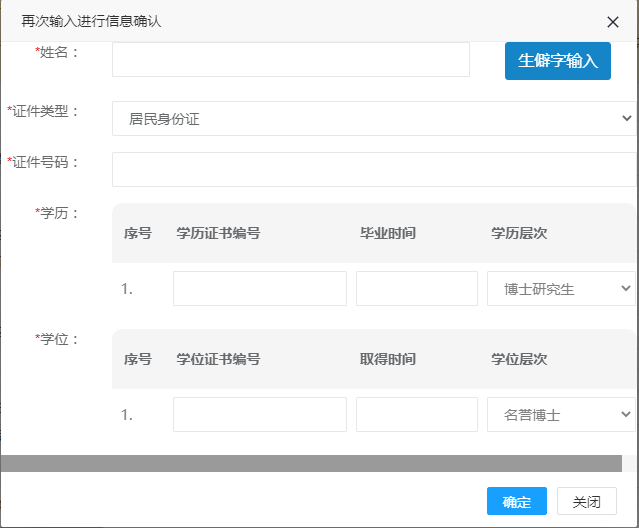This screenshot has height=528, width=639.
Task: Focus the 证件号码 input field
Action: [374, 169]
